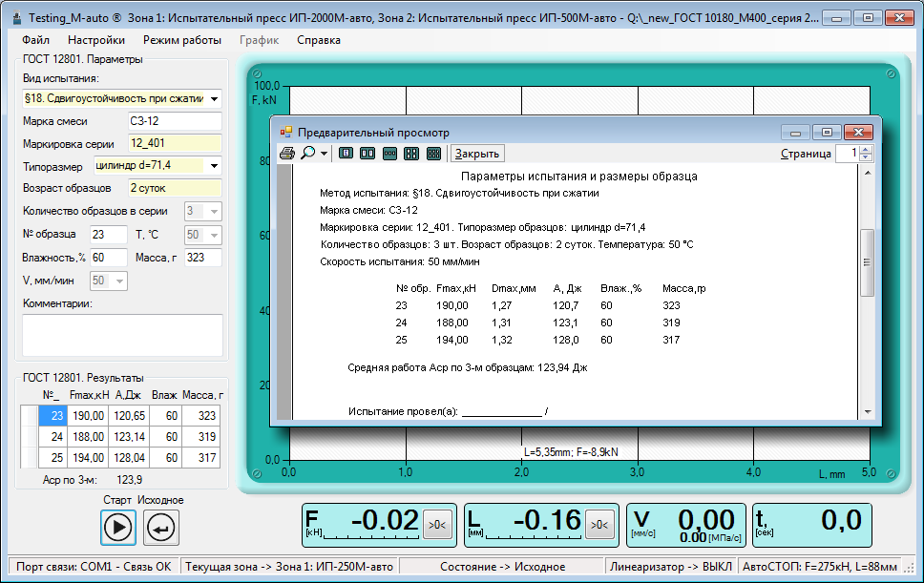Click Порт связи COM1 status entry

click(x=94, y=567)
